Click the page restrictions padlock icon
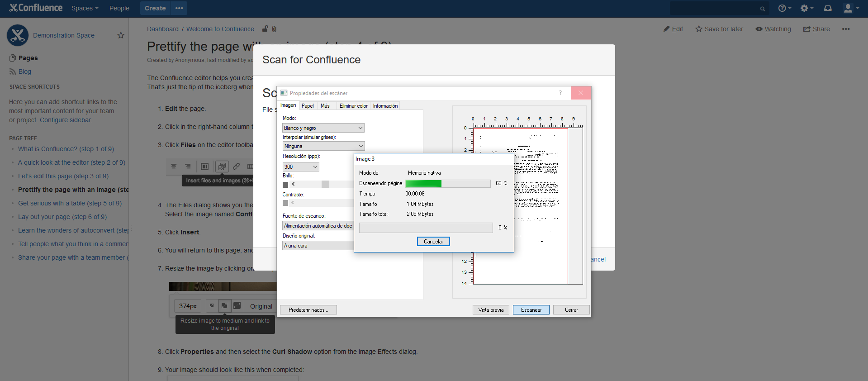 pyautogui.click(x=265, y=29)
